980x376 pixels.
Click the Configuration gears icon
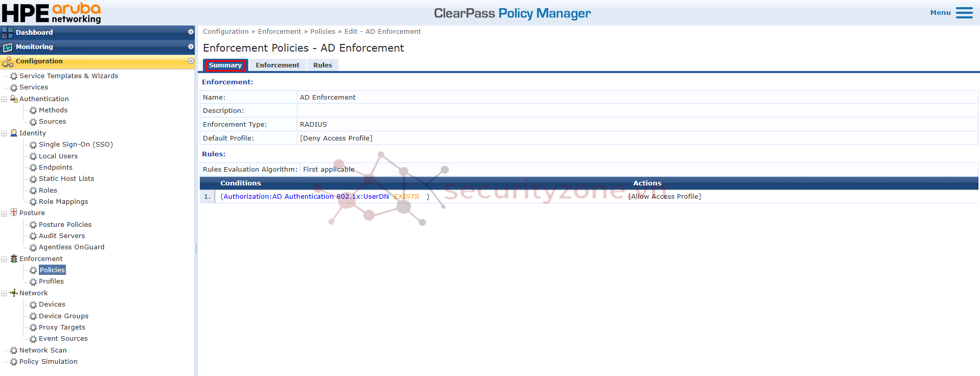(x=8, y=62)
